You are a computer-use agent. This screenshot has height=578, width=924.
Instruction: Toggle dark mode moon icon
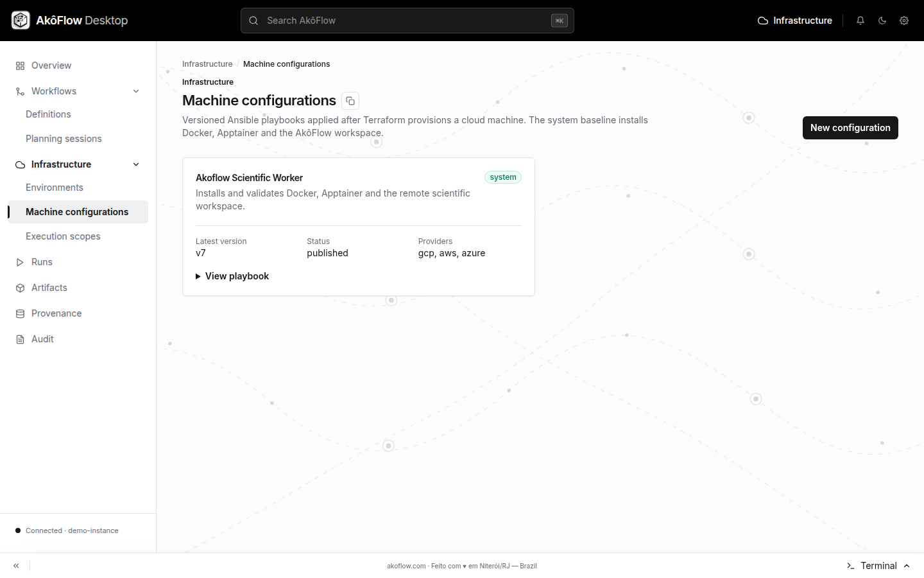tap(882, 21)
